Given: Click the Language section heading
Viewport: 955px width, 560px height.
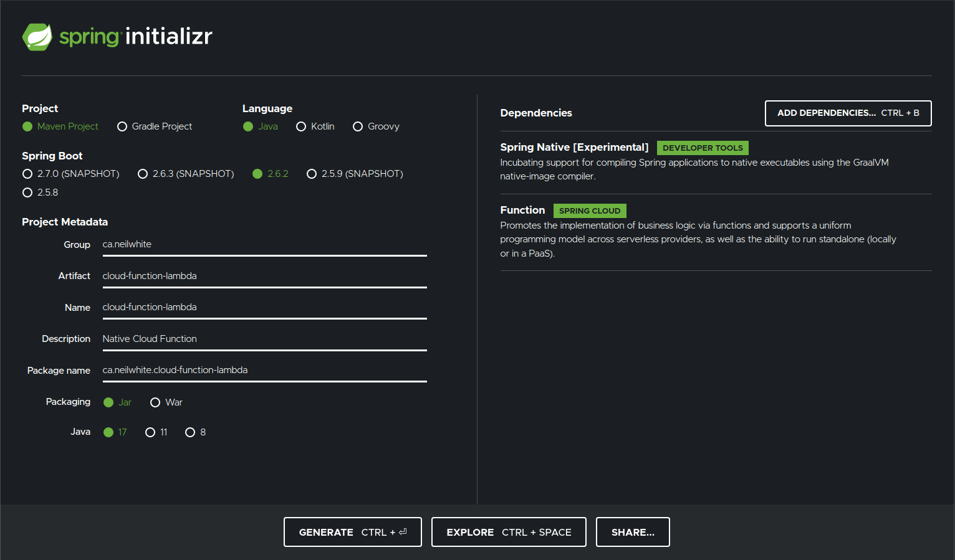Looking at the screenshot, I should tap(267, 108).
